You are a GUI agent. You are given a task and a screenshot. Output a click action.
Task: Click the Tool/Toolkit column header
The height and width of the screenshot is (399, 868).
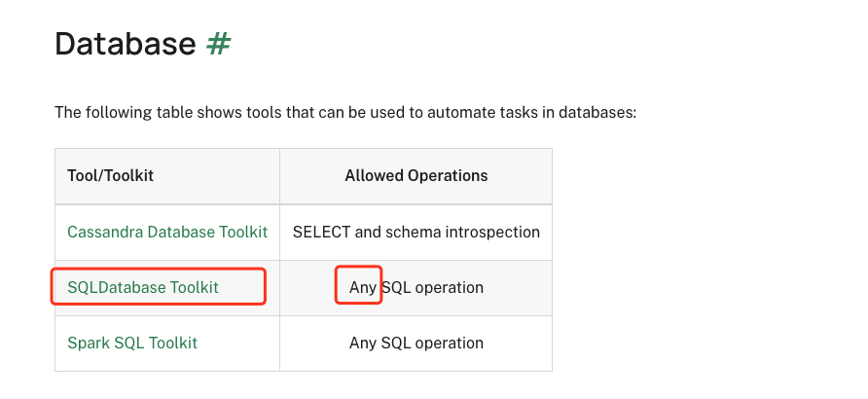(110, 176)
